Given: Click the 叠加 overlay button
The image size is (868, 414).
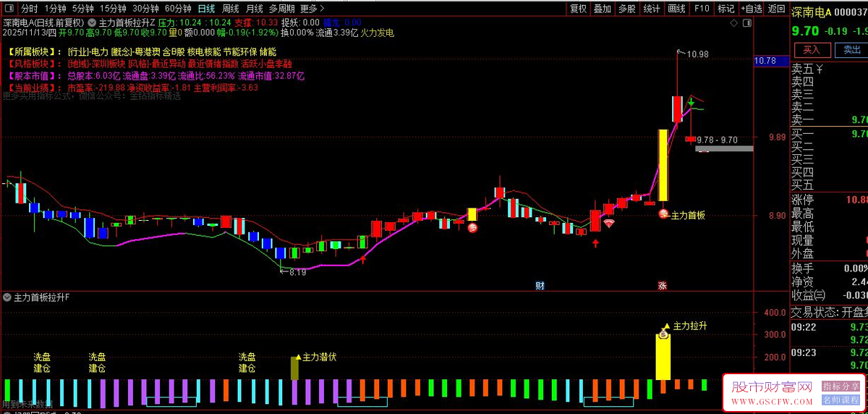Looking at the screenshot, I should pos(602,9).
